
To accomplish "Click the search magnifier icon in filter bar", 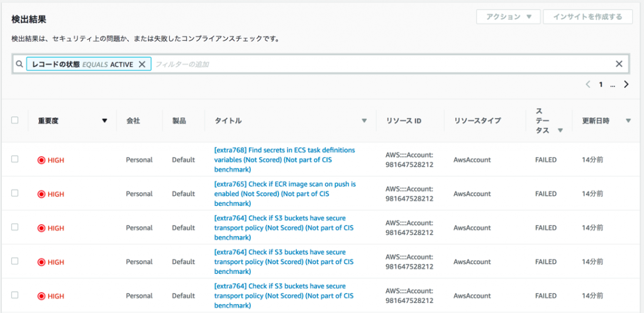I will point(19,64).
